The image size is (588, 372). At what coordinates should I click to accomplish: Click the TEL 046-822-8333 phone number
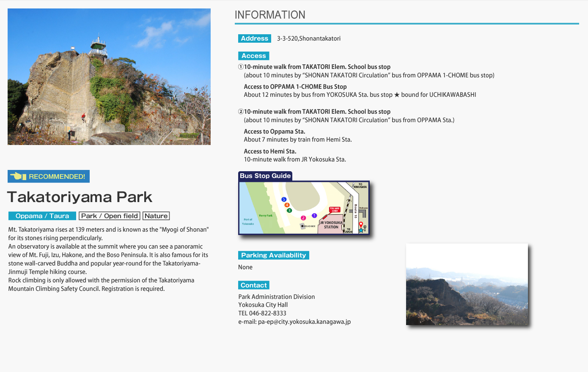click(x=262, y=313)
